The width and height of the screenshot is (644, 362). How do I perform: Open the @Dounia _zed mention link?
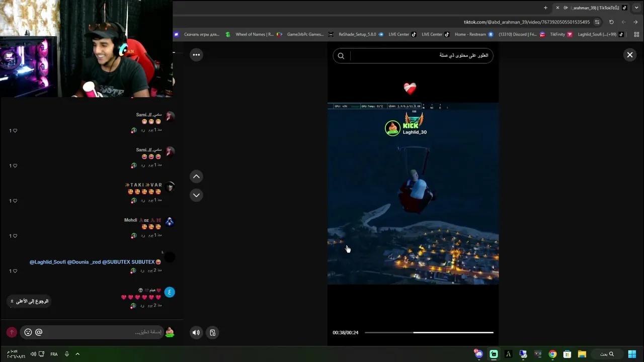tap(84, 262)
